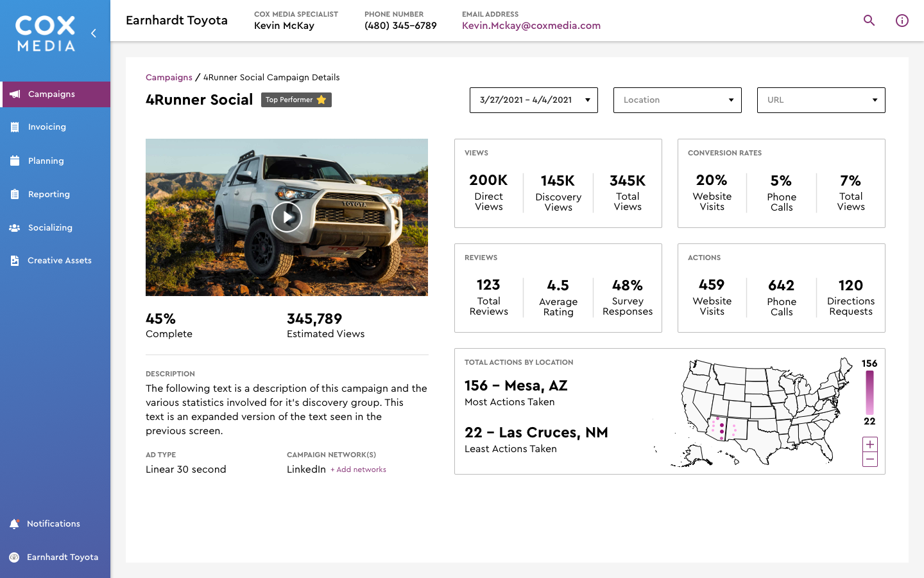This screenshot has width=924, height=578.
Task: Click the 642 Phone Calls action stat
Action: 782,297
